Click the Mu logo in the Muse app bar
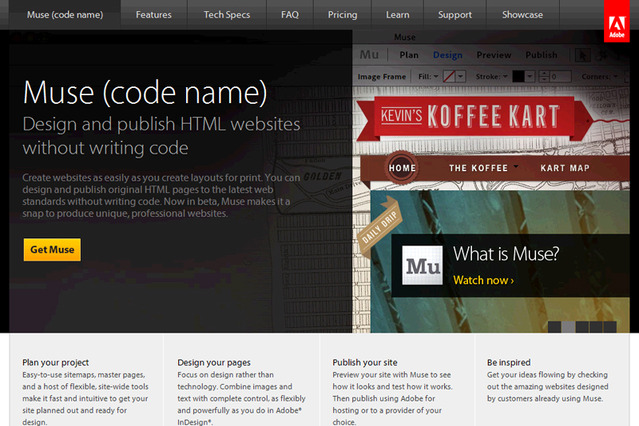Image resolution: width=639 pixels, height=426 pixels. 369,55
